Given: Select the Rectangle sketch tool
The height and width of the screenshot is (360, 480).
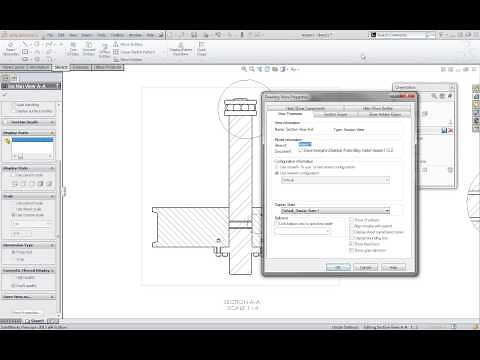Looking at the screenshot, I should [x=25, y=52].
